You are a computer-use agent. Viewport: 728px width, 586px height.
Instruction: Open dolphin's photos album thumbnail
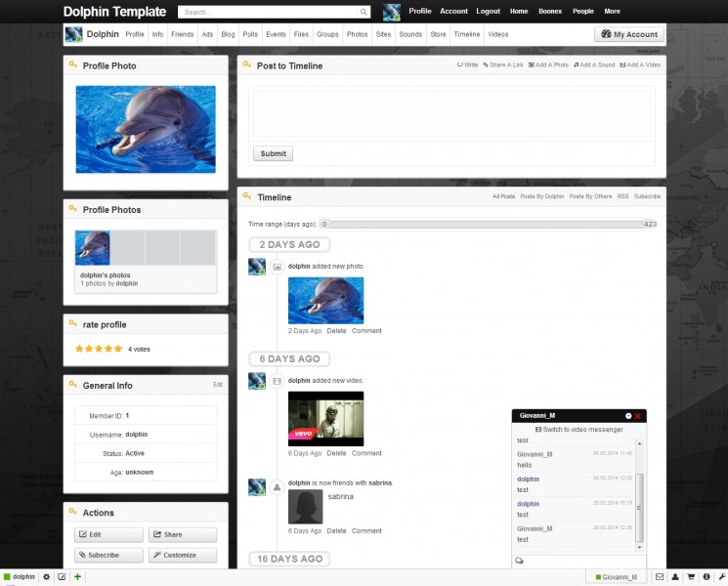[x=93, y=248]
